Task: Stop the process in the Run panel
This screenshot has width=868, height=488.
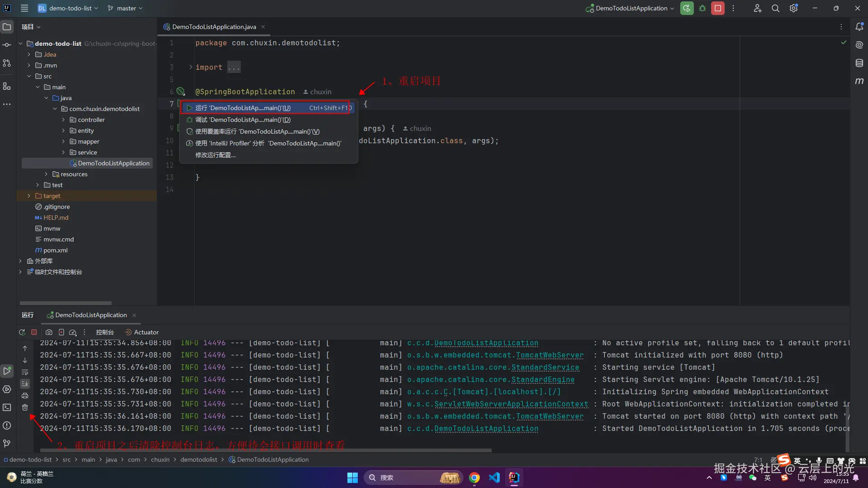Action: pyautogui.click(x=34, y=332)
